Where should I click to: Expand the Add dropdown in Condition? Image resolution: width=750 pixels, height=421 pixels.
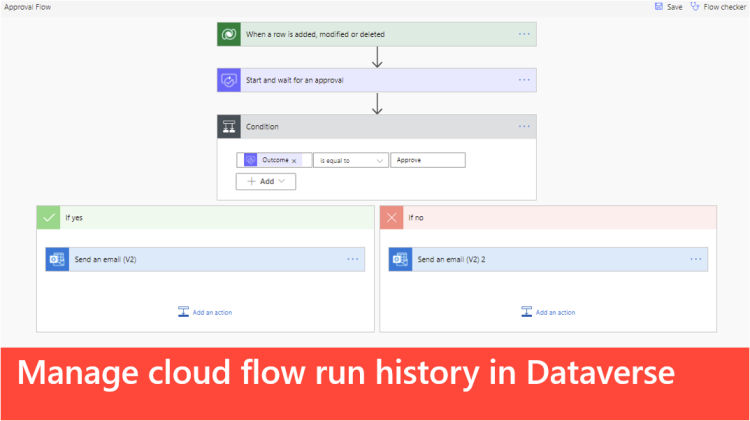(266, 181)
